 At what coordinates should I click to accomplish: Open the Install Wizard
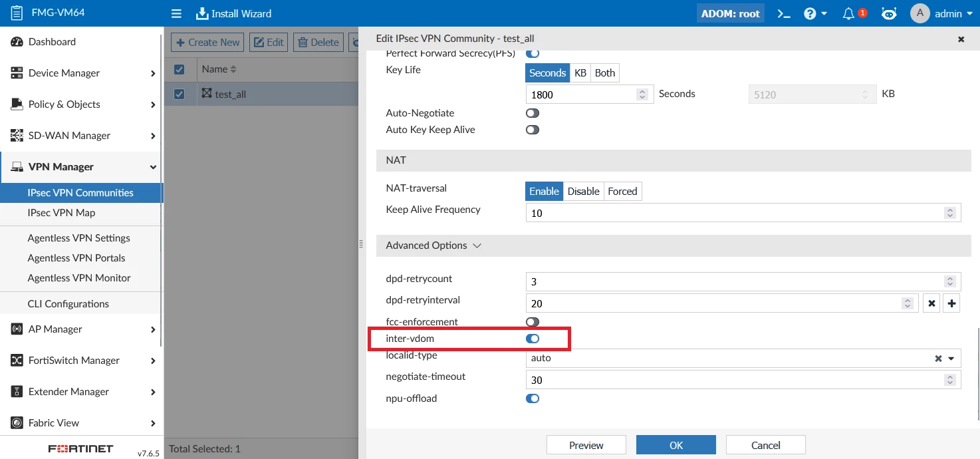click(x=233, y=13)
